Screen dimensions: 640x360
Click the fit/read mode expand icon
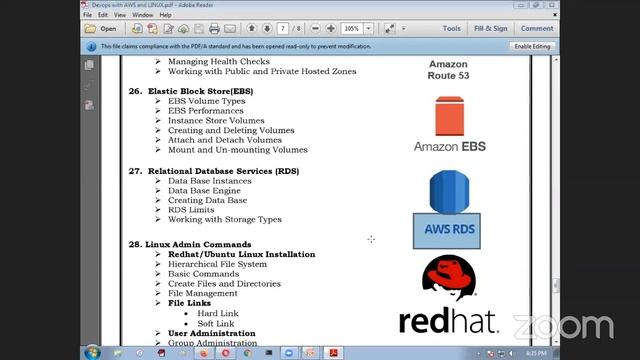click(389, 29)
